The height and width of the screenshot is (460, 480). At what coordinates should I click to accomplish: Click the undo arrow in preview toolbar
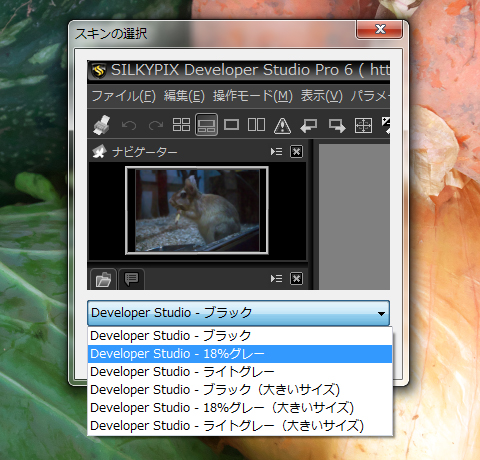point(129,125)
